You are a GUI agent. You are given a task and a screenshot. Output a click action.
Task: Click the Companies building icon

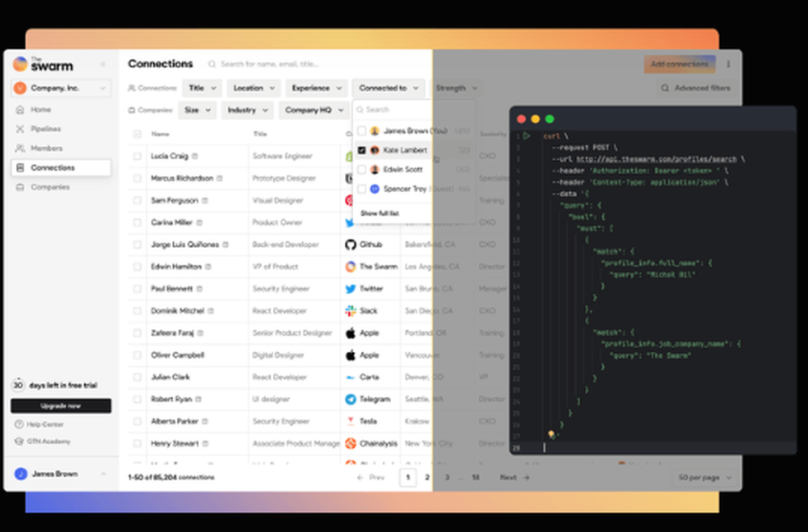(20, 187)
